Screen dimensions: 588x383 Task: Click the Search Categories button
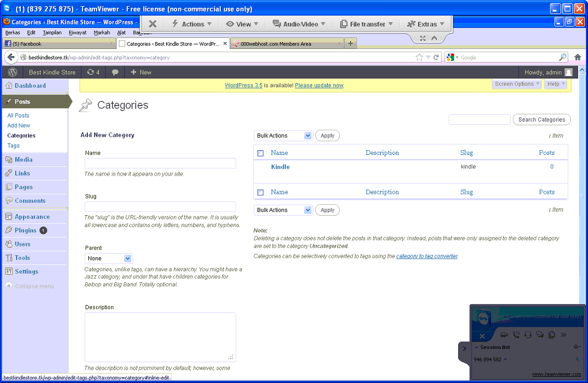point(541,120)
